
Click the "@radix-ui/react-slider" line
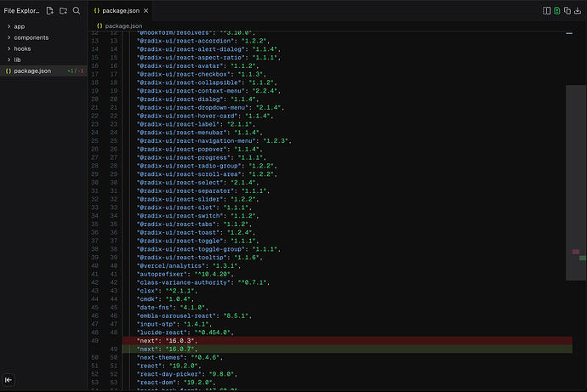pyautogui.click(x=198, y=199)
